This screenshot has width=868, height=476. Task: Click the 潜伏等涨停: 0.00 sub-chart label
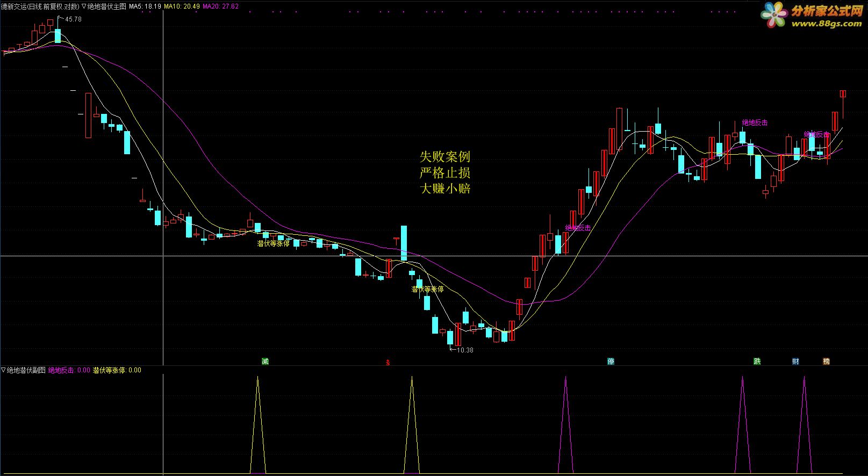pos(117,370)
